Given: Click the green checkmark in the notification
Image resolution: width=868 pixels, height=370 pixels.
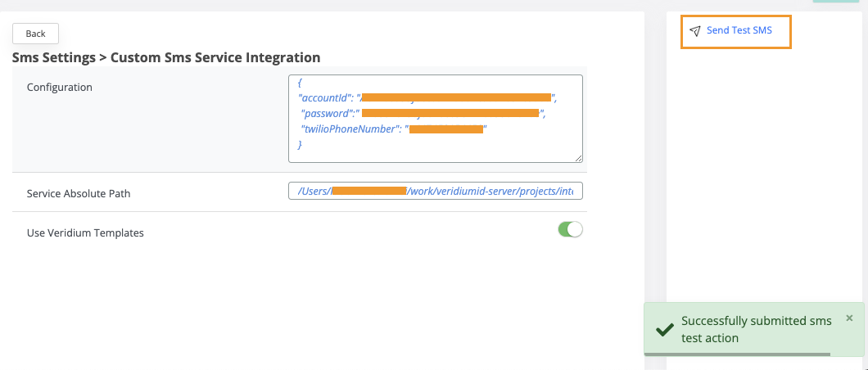Looking at the screenshot, I should (665, 330).
